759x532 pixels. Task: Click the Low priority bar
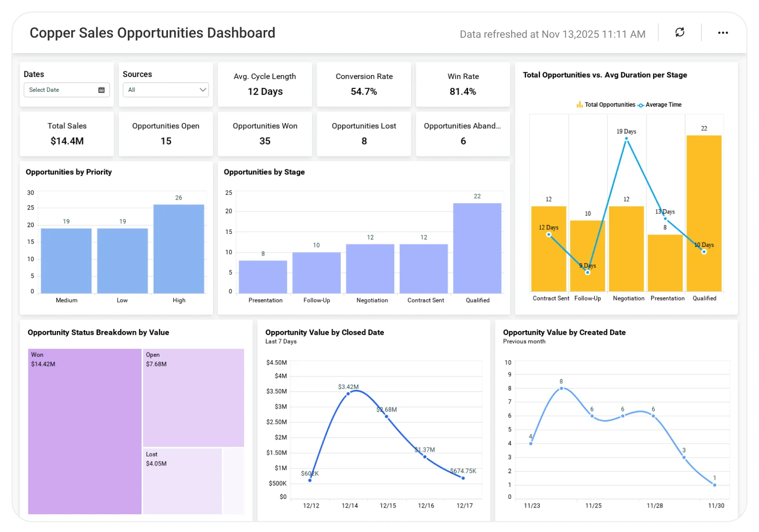pos(123,261)
